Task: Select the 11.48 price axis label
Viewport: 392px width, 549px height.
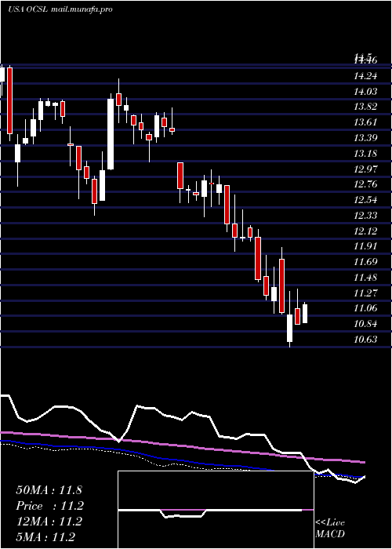Action: [x=365, y=277]
